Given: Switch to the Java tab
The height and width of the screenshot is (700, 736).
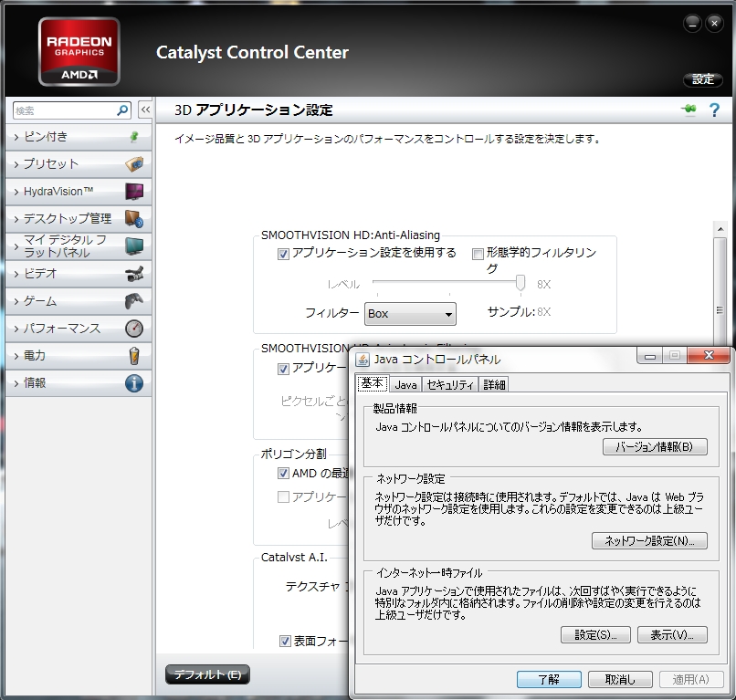Looking at the screenshot, I should coord(405,385).
